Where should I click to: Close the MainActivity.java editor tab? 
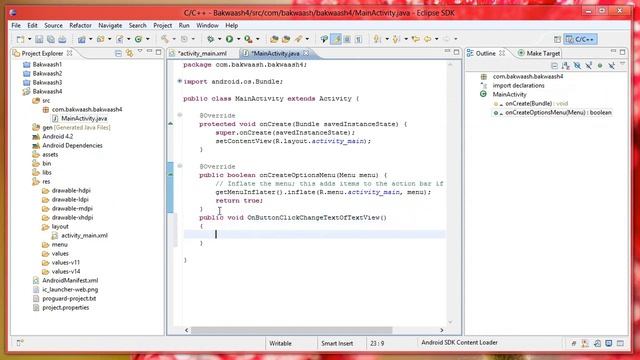click(306, 53)
